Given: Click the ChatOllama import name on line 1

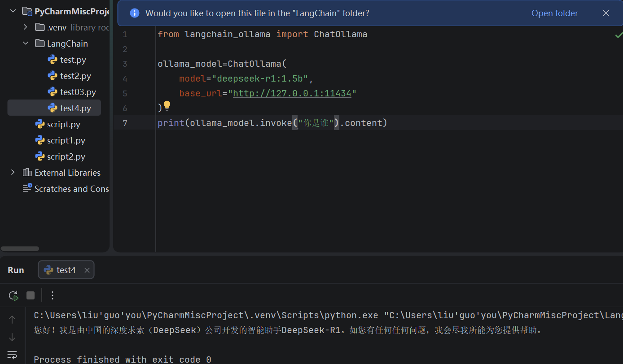Looking at the screenshot, I should tap(340, 34).
